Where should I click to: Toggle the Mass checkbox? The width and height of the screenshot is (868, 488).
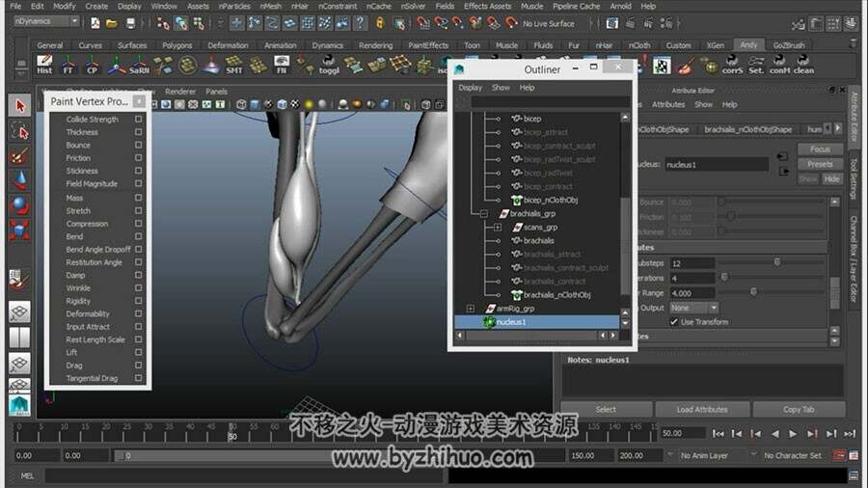pyautogui.click(x=138, y=198)
